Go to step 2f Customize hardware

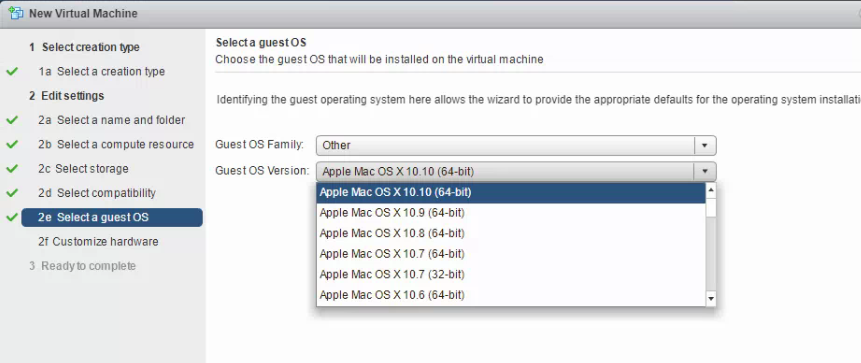point(98,242)
